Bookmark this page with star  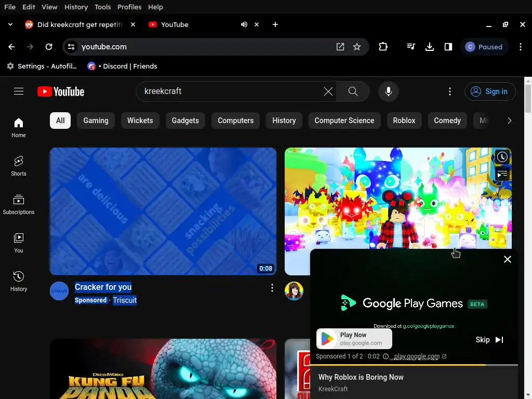tap(356, 47)
